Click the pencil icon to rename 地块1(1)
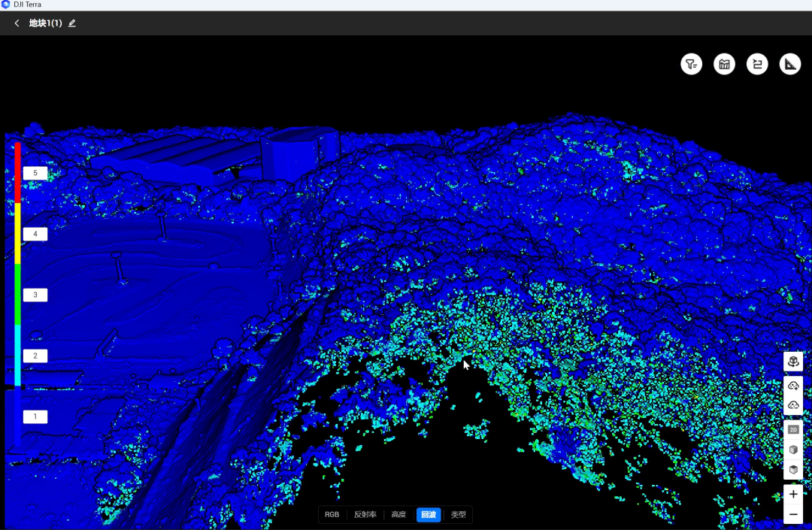This screenshot has width=812, height=530. coord(72,23)
